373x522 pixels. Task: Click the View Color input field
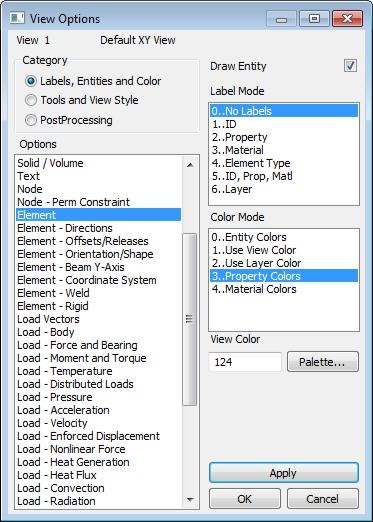[245, 362]
